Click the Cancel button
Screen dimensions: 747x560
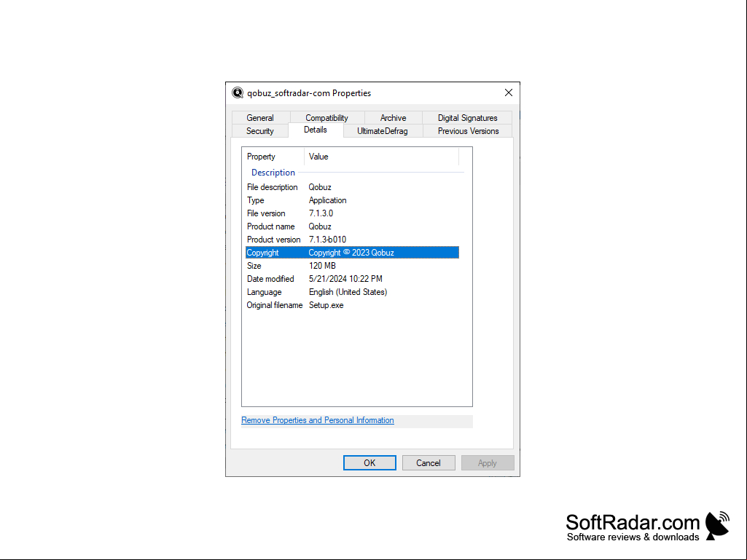pyautogui.click(x=429, y=463)
